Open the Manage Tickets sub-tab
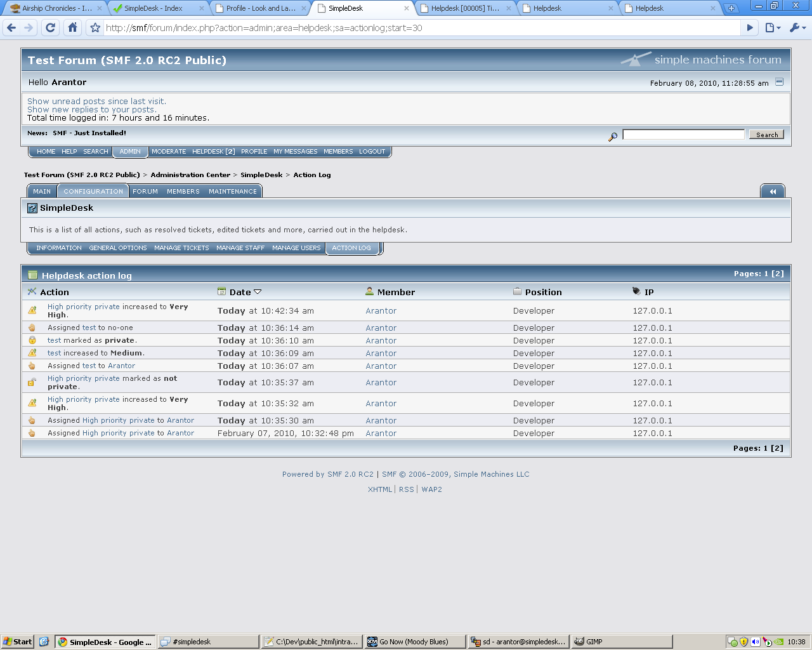The width and height of the screenshot is (812, 650). point(181,248)
